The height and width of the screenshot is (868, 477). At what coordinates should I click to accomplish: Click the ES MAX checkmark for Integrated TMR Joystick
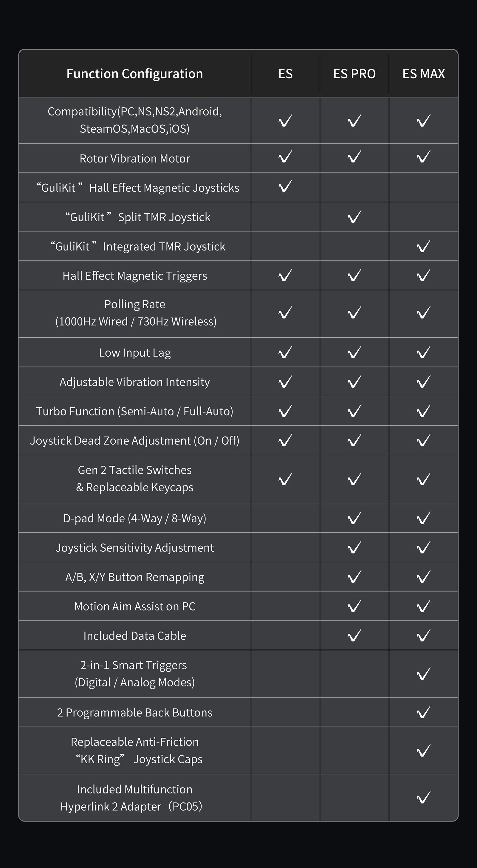(423, 246)
